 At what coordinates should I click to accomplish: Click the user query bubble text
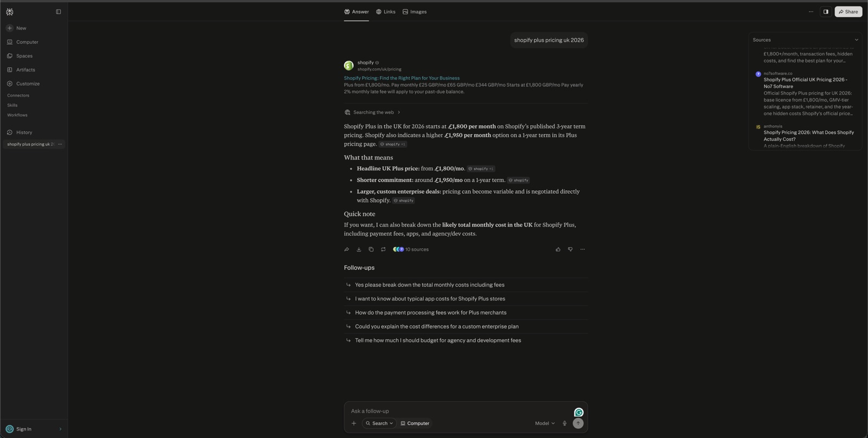pyautogui.click(x=549, y=40)
